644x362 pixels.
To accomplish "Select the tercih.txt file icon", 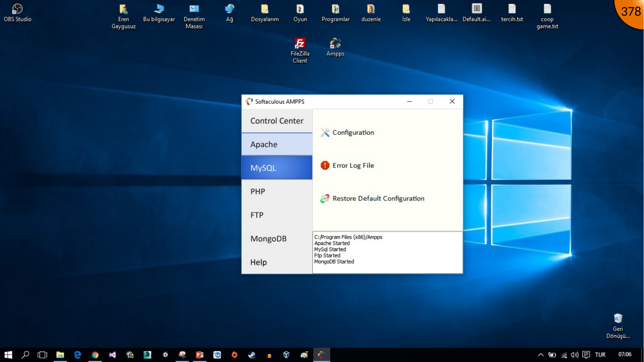I will 512,13.
